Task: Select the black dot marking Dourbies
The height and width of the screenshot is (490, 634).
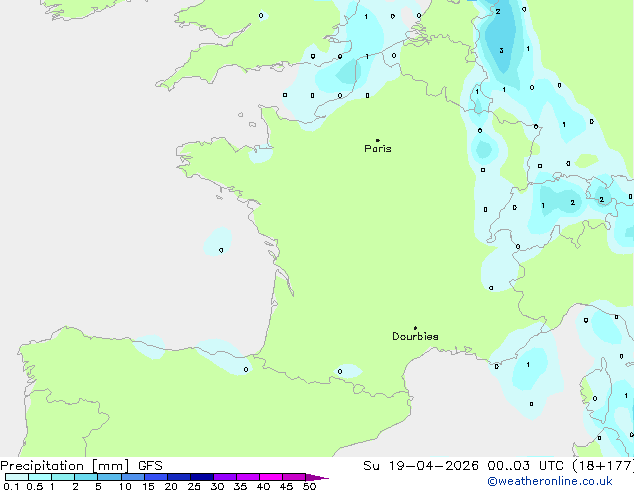Action: coord(415,328)
